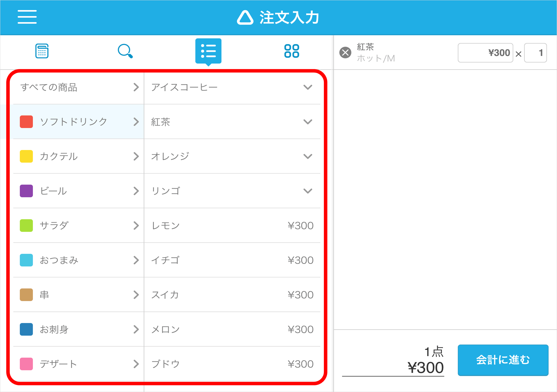Viewport: 557px width, 392px height.
Task: Switch to list view icon
Action: 208,51
